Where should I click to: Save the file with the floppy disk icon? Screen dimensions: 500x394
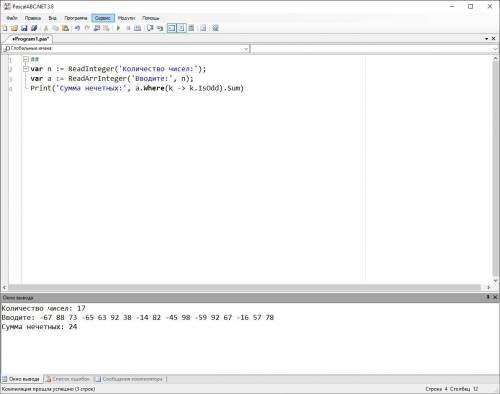pos(24,28)
